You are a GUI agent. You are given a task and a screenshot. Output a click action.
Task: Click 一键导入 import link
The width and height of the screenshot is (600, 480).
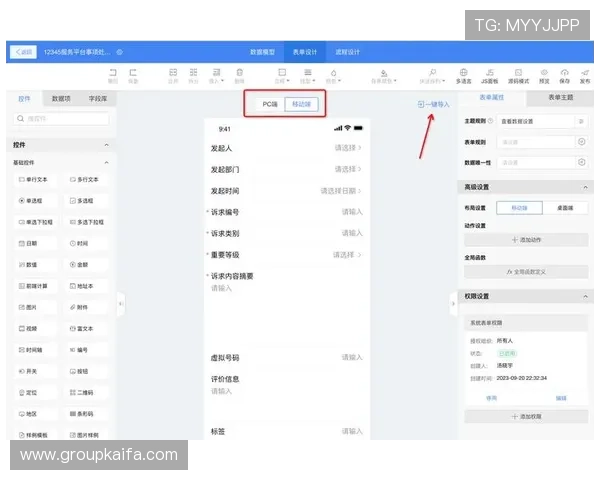click(x=433, y=104)
